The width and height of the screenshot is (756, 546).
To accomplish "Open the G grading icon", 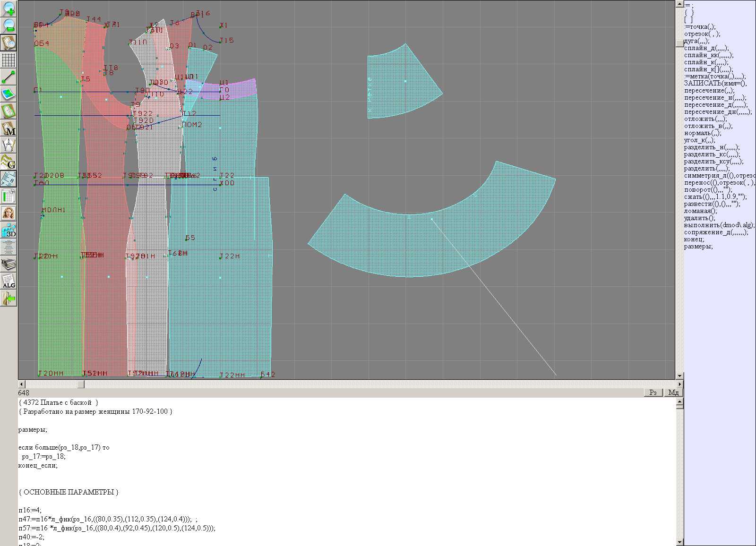I will 9,162.
